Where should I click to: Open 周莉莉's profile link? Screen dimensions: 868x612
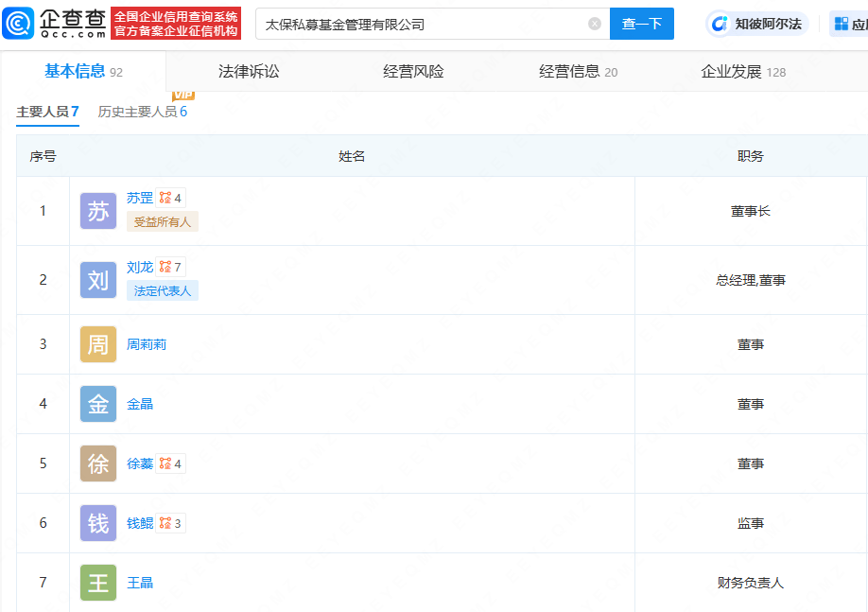click(147, 344)
